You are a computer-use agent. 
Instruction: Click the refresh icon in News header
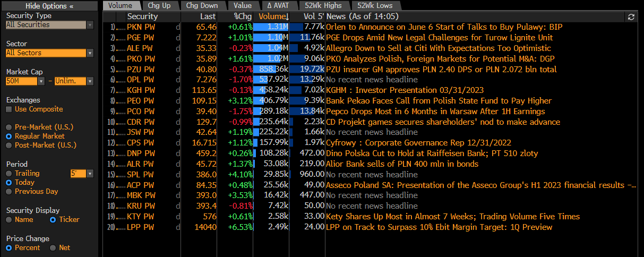(631, 17)
